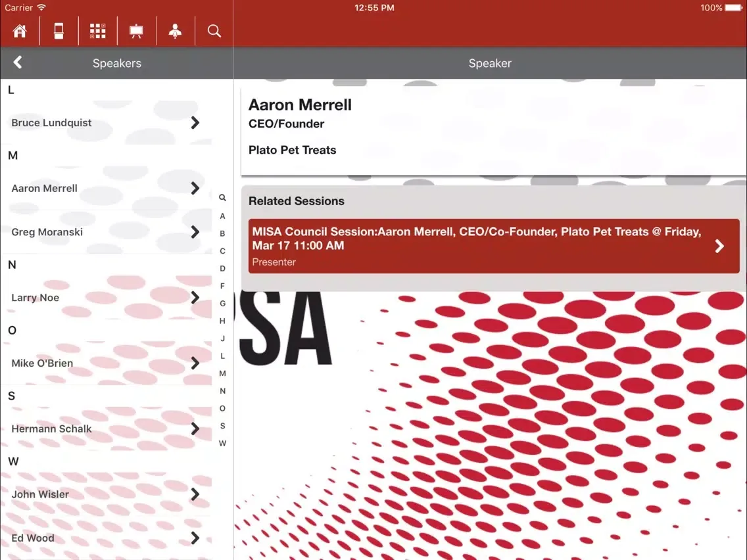Select Greg Moranski speaker name
Image resolution: width=747 pixels, height=560 pixels.
pos(47,232)
